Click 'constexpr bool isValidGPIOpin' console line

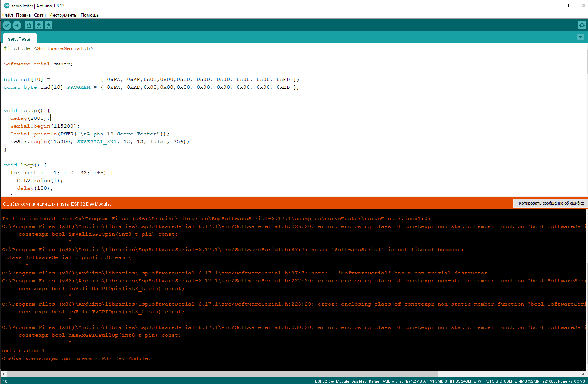98,234
